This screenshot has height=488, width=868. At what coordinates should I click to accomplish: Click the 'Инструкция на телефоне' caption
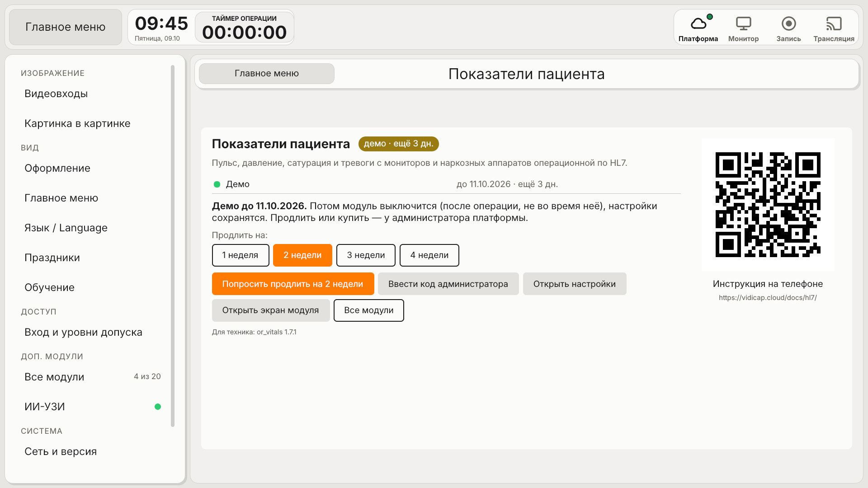click(768, 284)
